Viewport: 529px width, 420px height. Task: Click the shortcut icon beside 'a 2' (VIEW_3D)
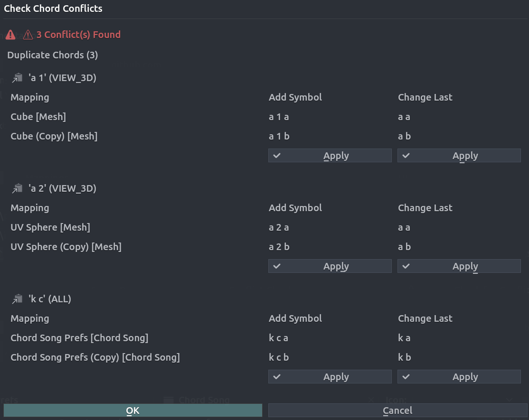(18, 188)
